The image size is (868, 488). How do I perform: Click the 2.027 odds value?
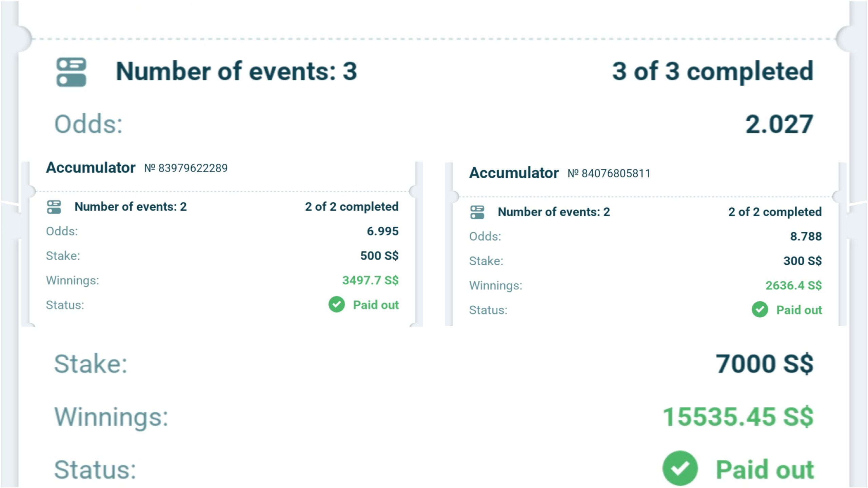779,124
